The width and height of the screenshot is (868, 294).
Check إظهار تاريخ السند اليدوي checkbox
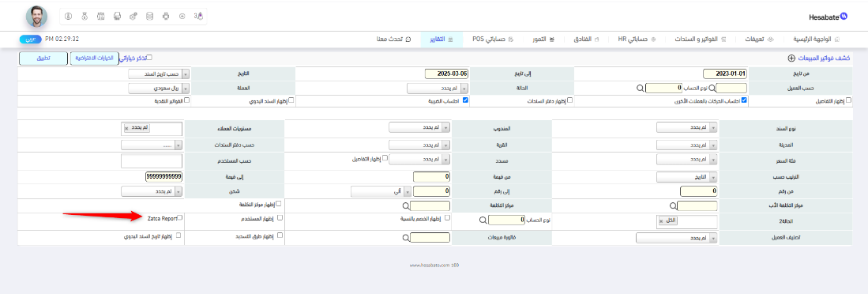(x=178, y=235)
